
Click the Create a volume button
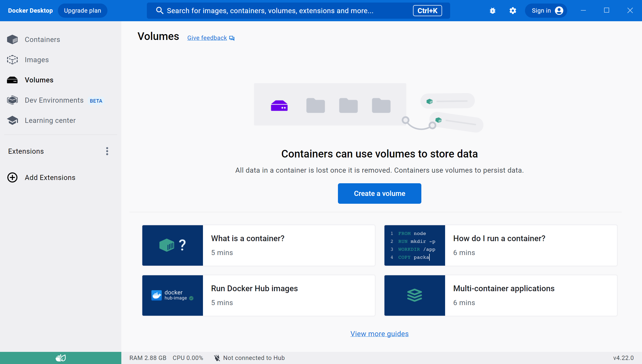pos(379,193)
